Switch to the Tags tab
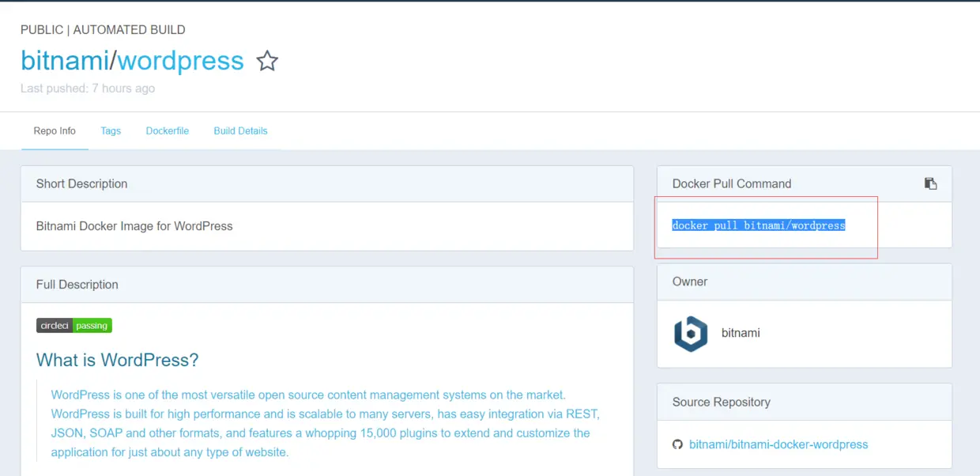This screenshot has width=980, height=476. click(x=111, y=131)
